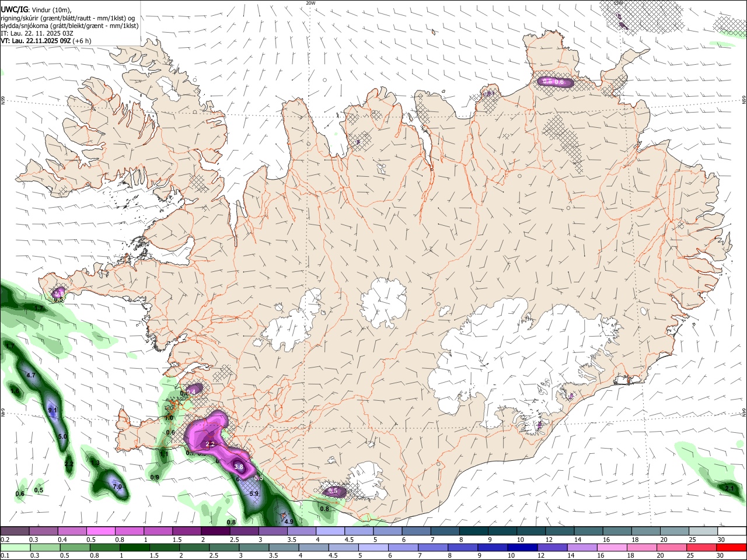Image resolution: width=747 pixels, height=560 pixels.
Task: Click the dark navy swatch above 10 in rain legend
Action: (x=522, y=548)
